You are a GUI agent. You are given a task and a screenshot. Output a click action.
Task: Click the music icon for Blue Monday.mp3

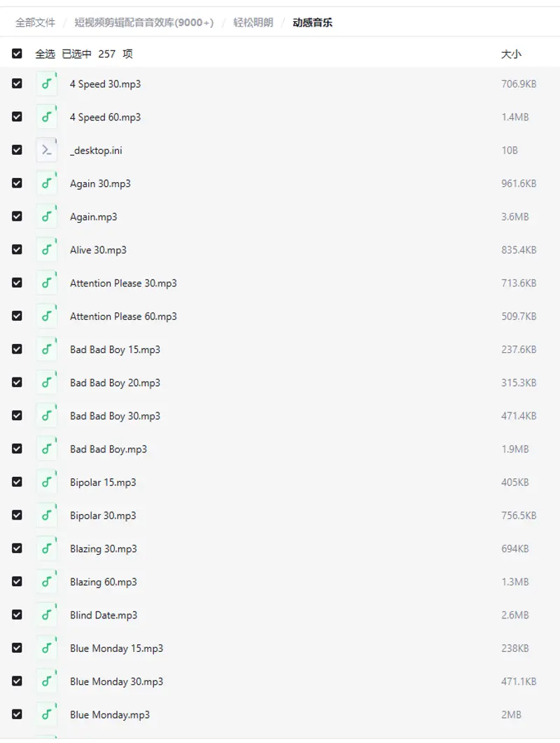[47, 715]
